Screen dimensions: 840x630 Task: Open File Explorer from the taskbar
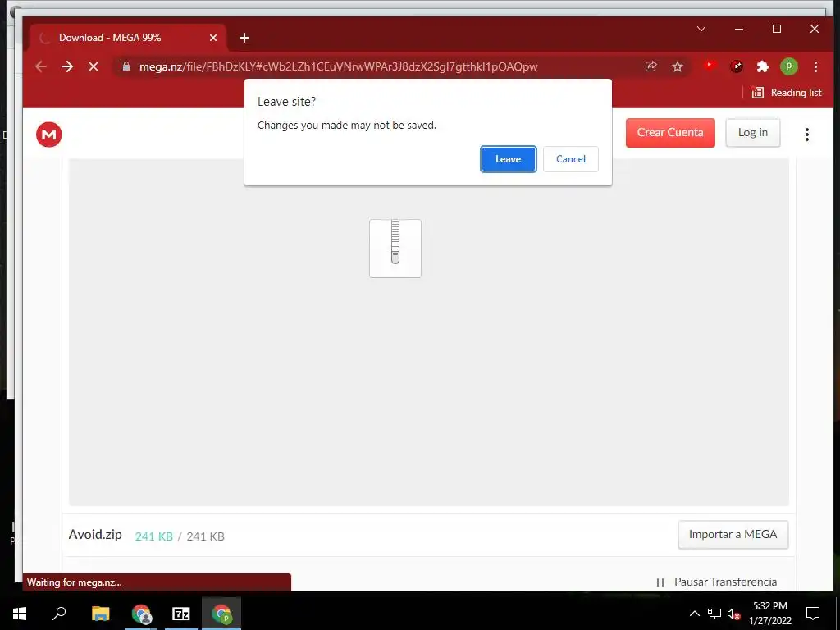(100, 614)
